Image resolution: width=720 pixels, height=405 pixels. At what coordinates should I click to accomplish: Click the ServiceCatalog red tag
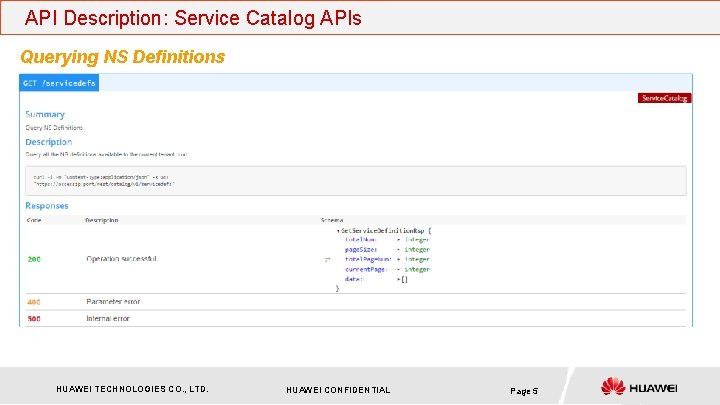pos(664,98)
